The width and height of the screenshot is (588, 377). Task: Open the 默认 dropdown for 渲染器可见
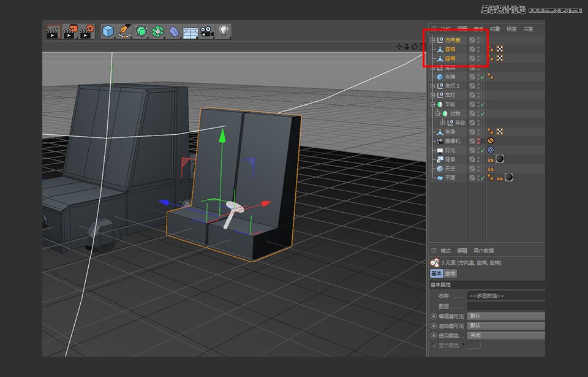[x=505, y=326]
